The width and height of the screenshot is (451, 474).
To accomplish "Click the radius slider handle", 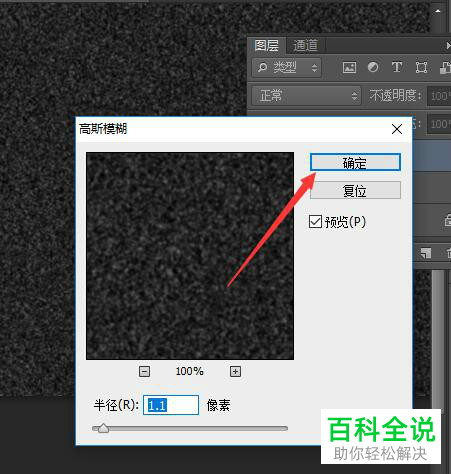I will click(x=103, y=428).
